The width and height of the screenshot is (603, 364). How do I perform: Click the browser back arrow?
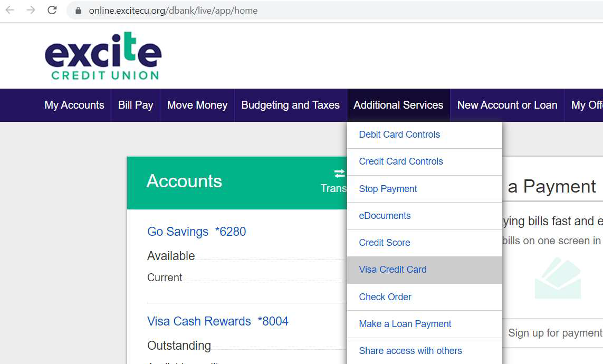coord(10,11)
